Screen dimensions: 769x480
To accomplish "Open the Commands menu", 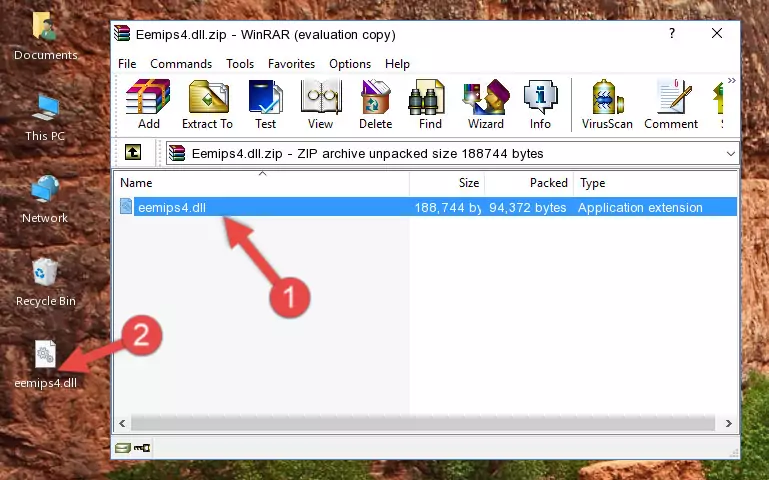I will coord(181,64).
